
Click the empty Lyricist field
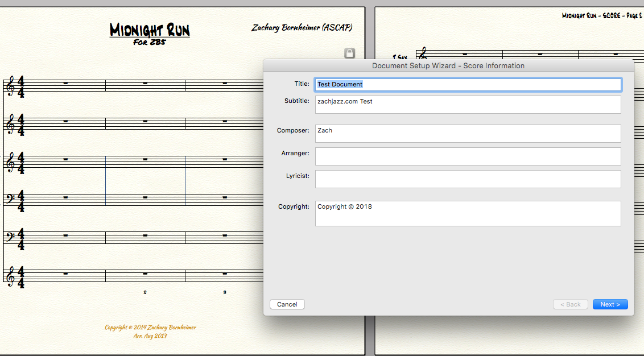[x=468, y=179]
